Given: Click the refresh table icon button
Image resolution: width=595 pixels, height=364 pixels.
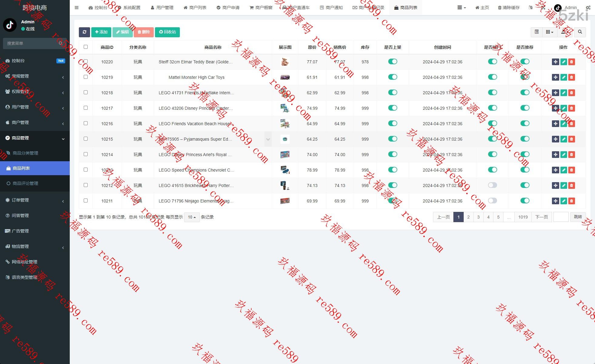Looking at the screenshot, I should [84, 32].
